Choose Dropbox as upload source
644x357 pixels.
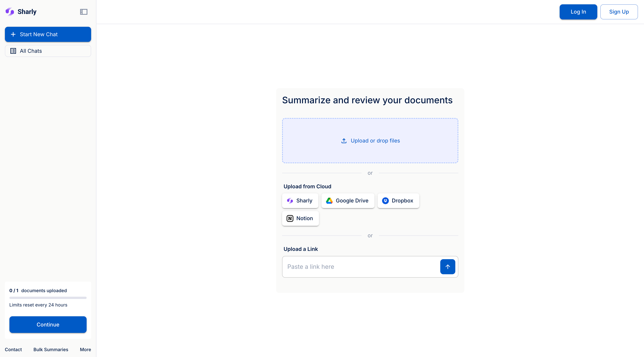click(x=398, y=201)
